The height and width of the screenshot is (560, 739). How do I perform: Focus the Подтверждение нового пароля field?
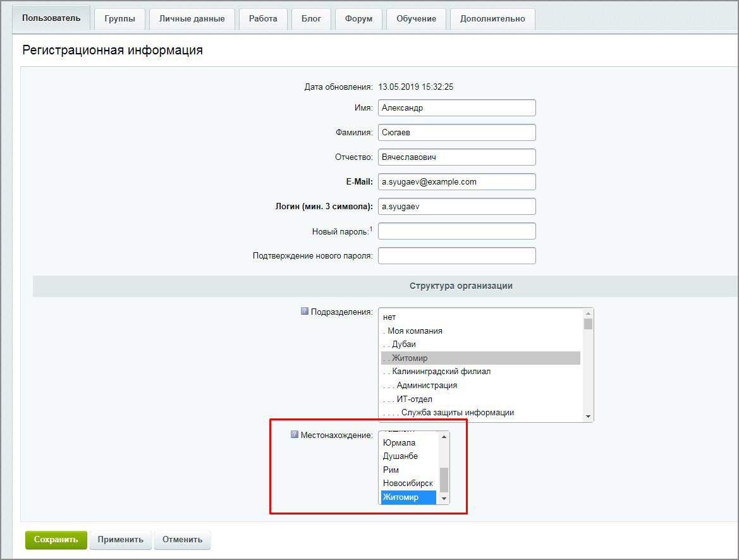[x=456, y=255]
